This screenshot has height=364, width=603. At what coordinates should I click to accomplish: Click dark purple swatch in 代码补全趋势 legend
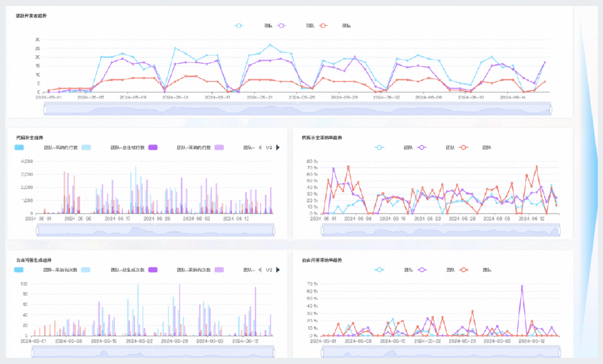tap(152, 148)
